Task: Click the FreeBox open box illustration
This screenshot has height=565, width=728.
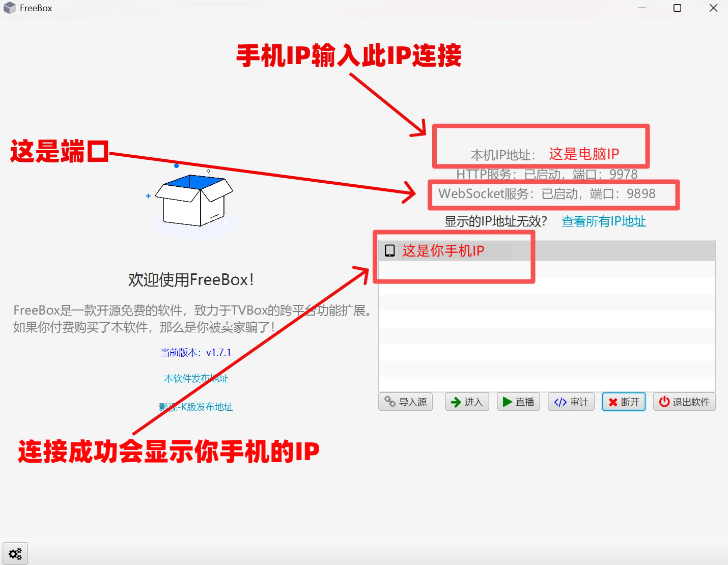Action: tap(194, 200)
